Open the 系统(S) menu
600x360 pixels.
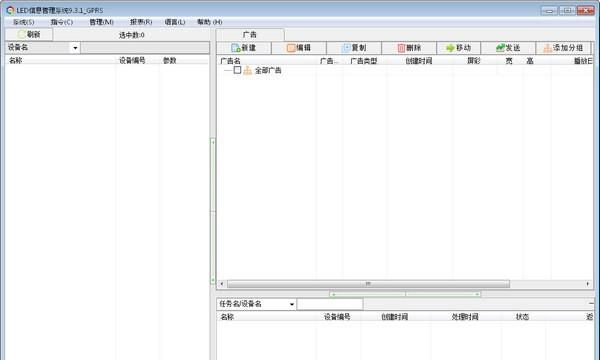[x=24, y=22]
